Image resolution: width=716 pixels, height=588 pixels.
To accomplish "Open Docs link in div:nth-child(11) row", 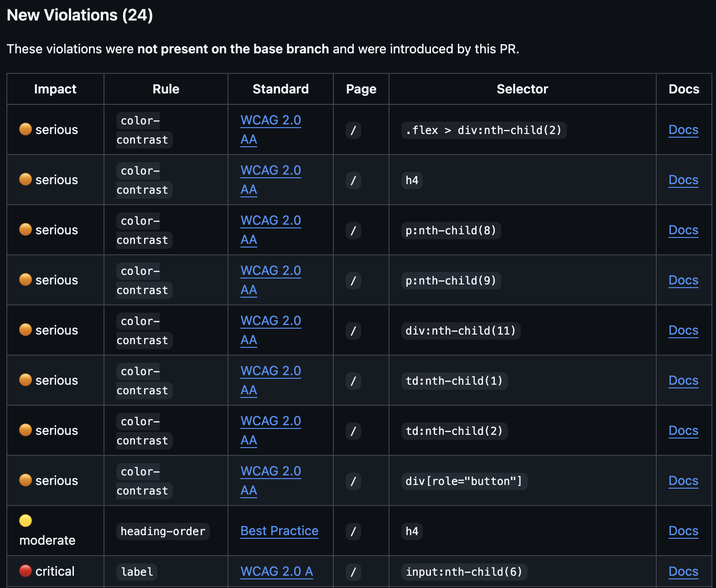I will click(x=683, y=330).
